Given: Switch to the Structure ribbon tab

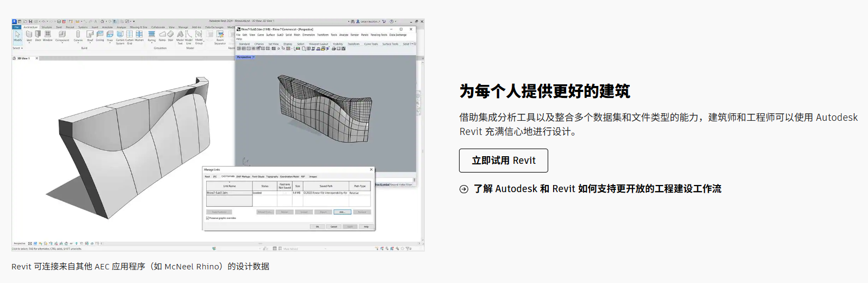Looking at the screenshot, I should coord(47,27).
